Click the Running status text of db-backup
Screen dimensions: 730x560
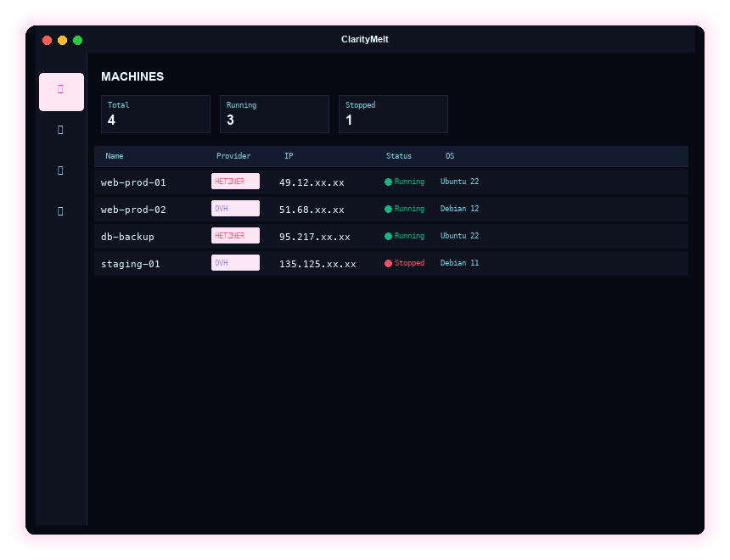click(x=409, y=236)
